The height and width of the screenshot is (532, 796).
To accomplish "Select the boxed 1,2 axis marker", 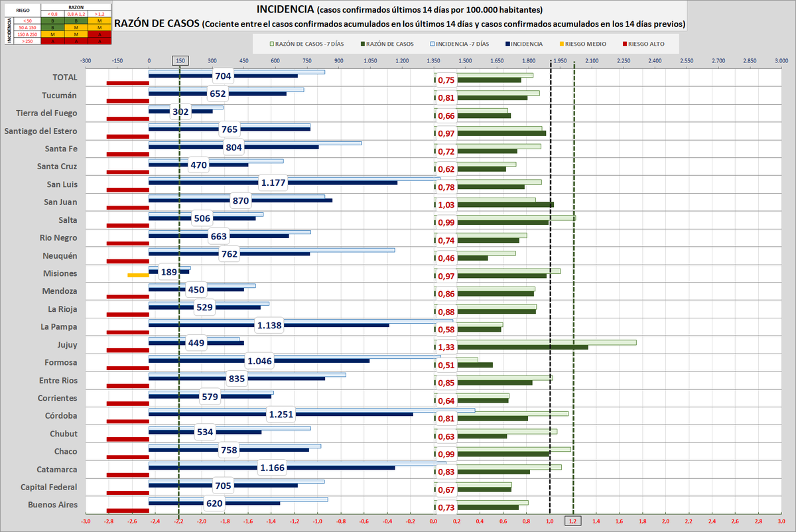I will pyautogui.click(x=574, y=521).
